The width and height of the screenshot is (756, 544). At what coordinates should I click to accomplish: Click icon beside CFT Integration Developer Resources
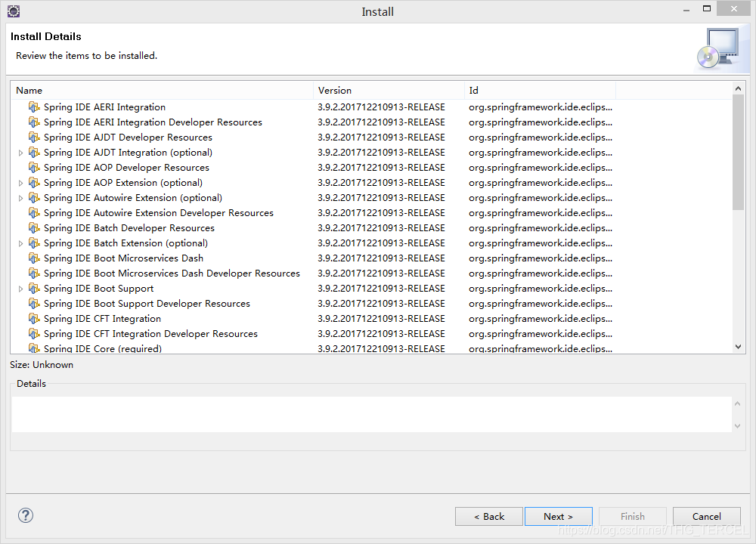[34, 333]
